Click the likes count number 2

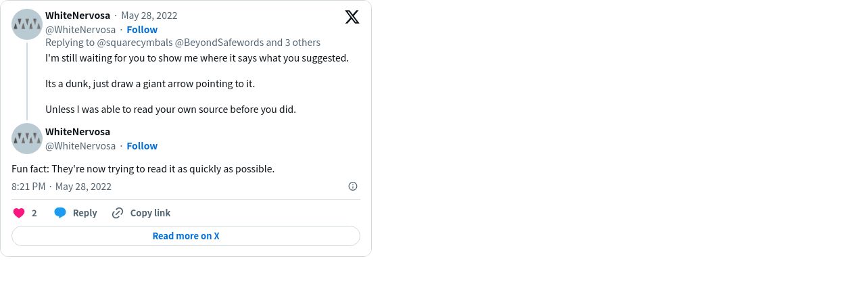[x=34, y=213]
